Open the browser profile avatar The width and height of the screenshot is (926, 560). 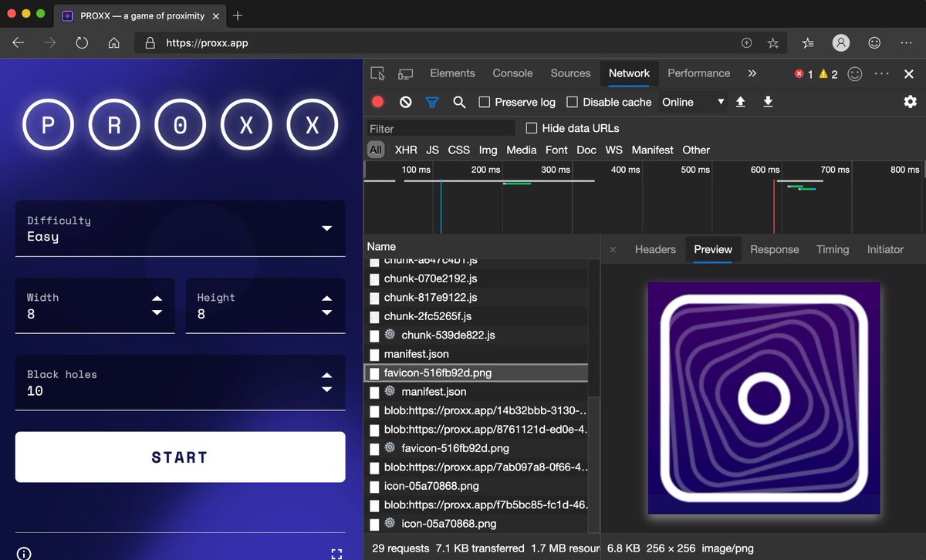point(841,43)
